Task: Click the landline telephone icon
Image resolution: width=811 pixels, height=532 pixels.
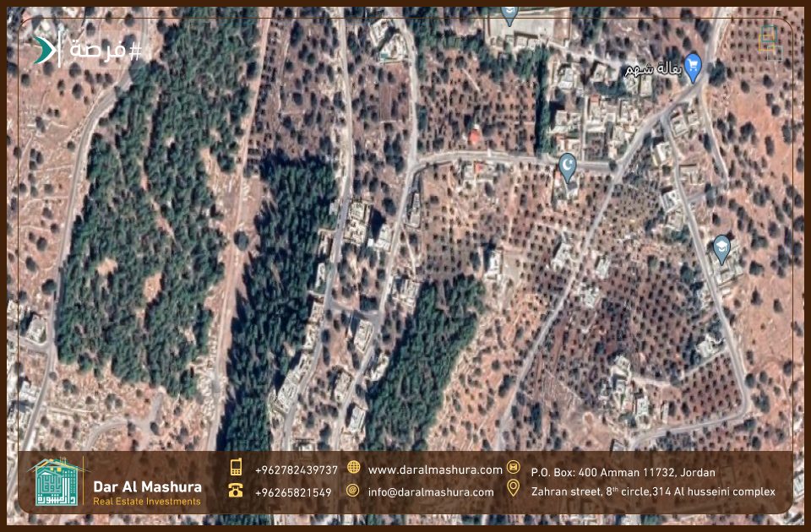Action: [x=237, y=491]
